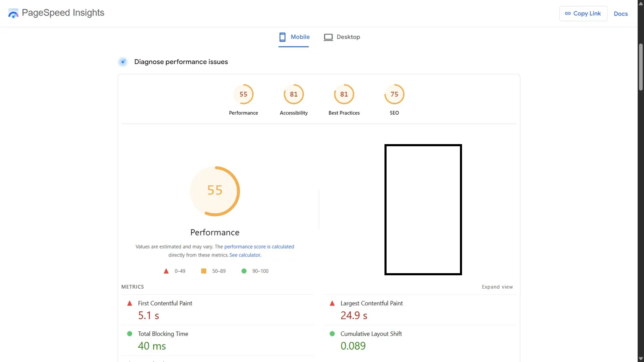Click the red triangle beside Largest Contentful Paint
Viewport: 644px width, 362px height.
coord(332,303)
